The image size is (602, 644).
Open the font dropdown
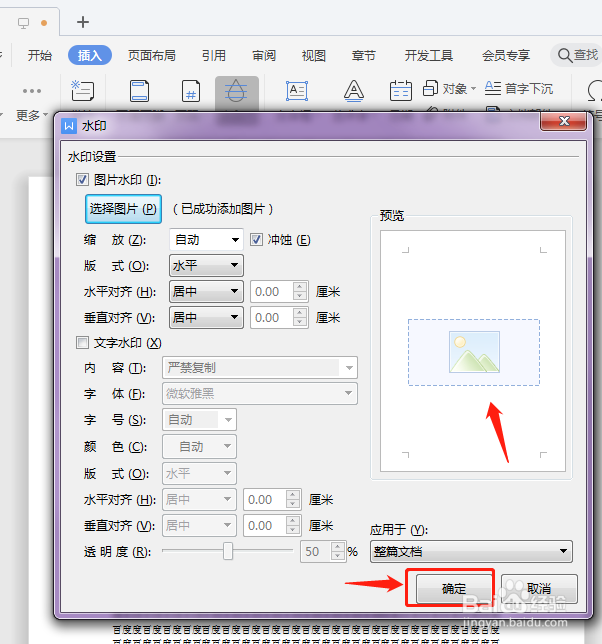click(x=260, y=393)
